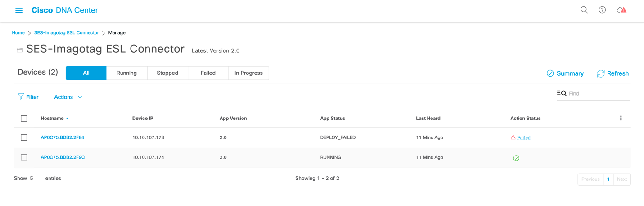Click the Summary button

[565, 73]
